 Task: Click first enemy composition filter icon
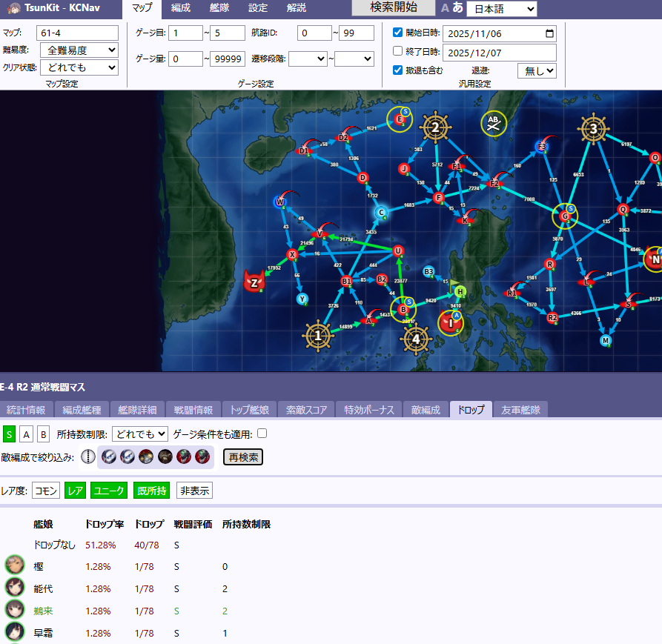[x=109, y=457]
